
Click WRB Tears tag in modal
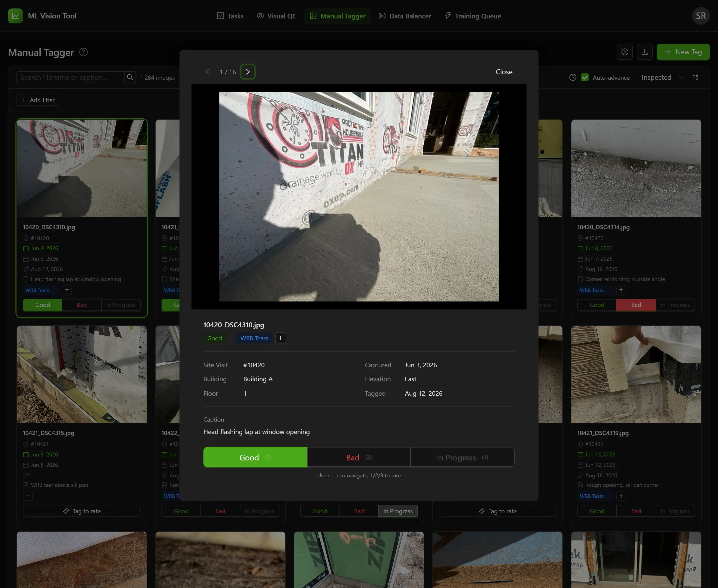pyautogui.click(x=254, y=338)
